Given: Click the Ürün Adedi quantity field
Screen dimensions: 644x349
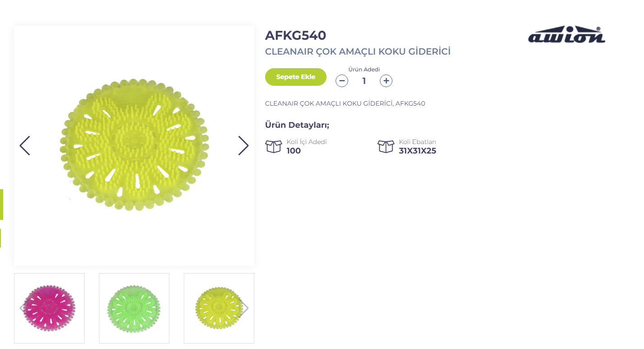Looking at the screenshot, I should coord(364,81).
